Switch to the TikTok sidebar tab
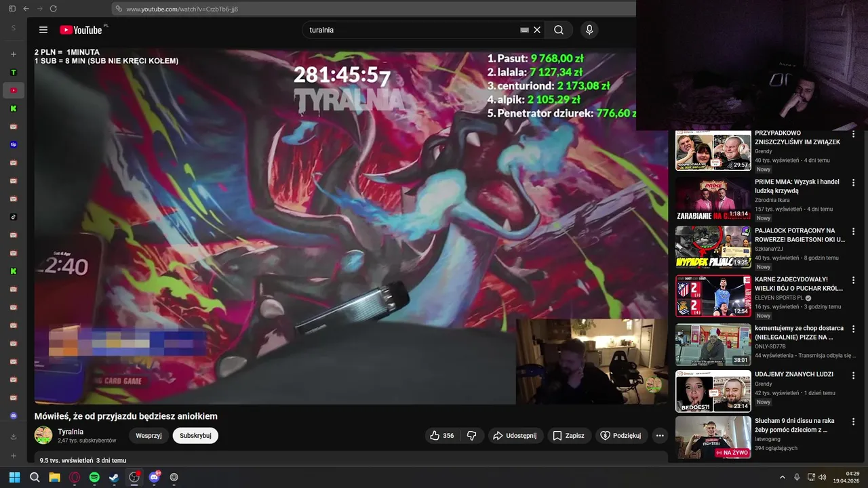This screenshot has height=488, width=868. 14,217
